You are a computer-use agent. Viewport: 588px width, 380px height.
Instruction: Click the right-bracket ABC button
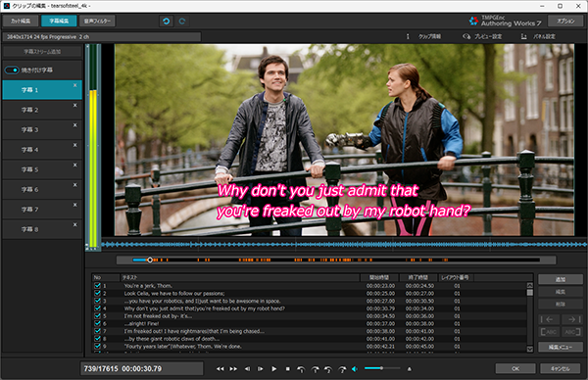pos(572,332)
